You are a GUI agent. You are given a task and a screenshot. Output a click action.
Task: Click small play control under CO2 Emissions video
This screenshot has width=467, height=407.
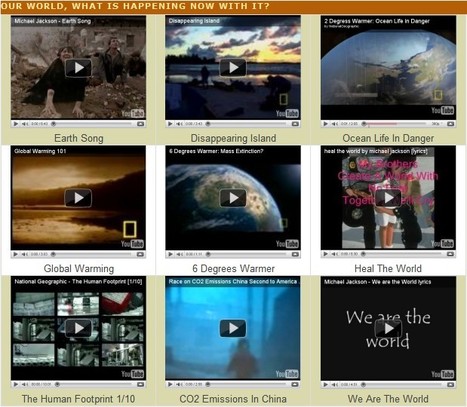(x=170, y=384)
